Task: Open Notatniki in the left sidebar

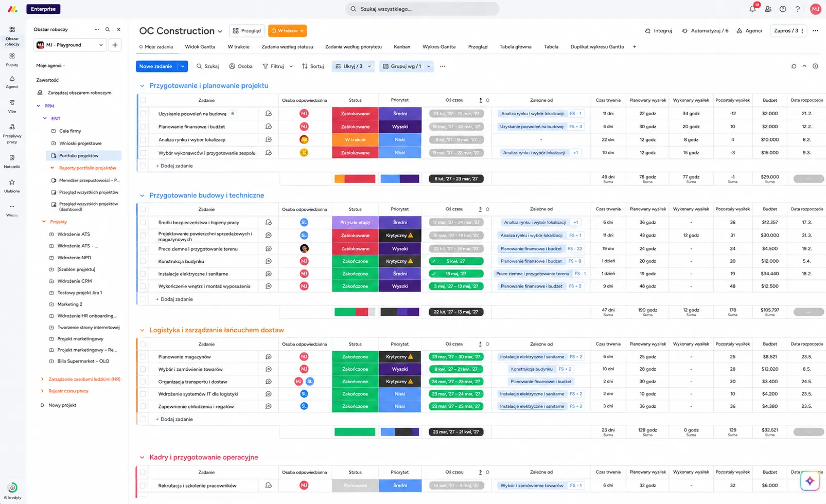Action: pyautogui.click(x=12, y=161)
